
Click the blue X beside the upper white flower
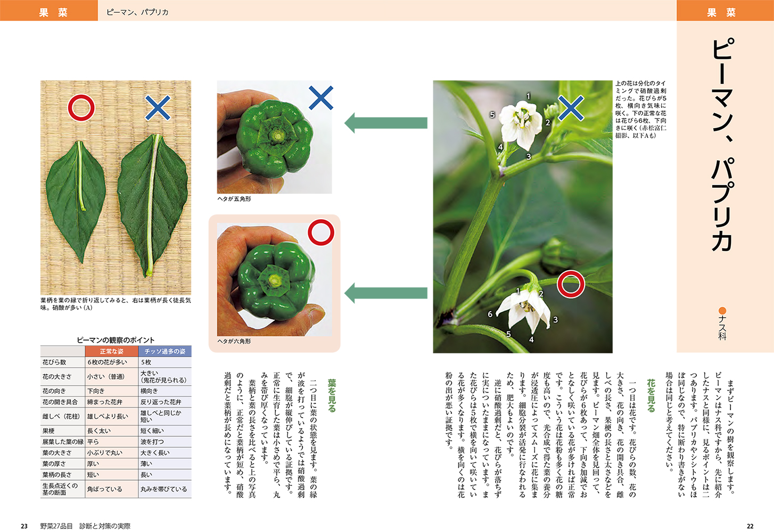571,108
